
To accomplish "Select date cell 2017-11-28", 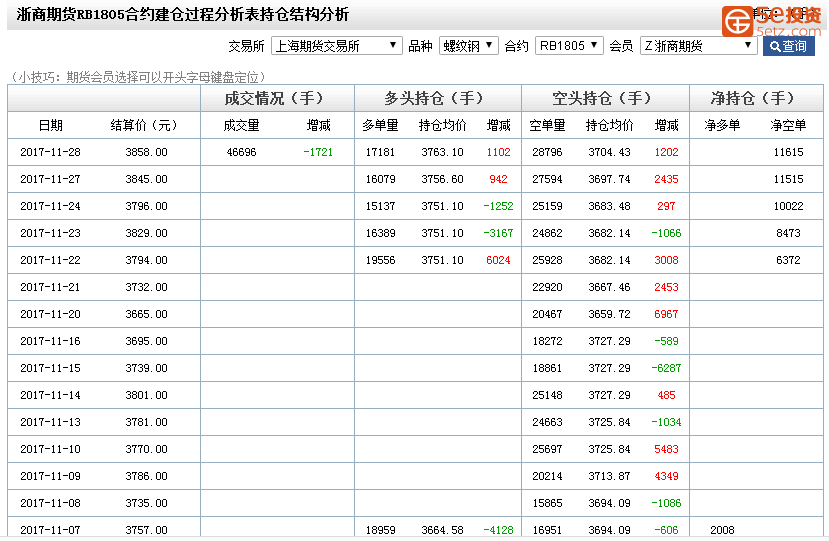I will (x=51, y=152).
